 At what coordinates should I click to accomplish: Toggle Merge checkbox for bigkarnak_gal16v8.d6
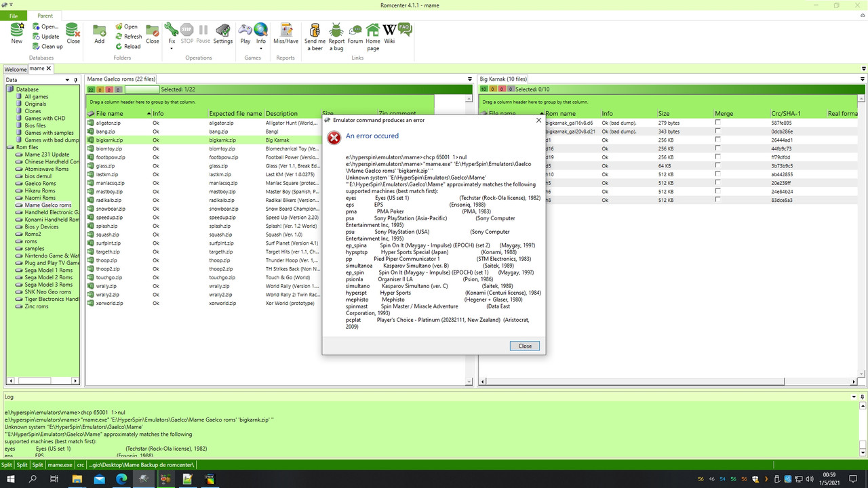click(x=718, y=123)
